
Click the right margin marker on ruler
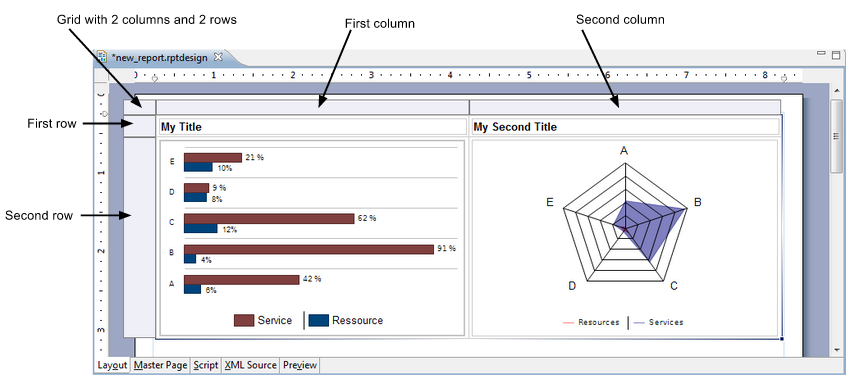784,79
